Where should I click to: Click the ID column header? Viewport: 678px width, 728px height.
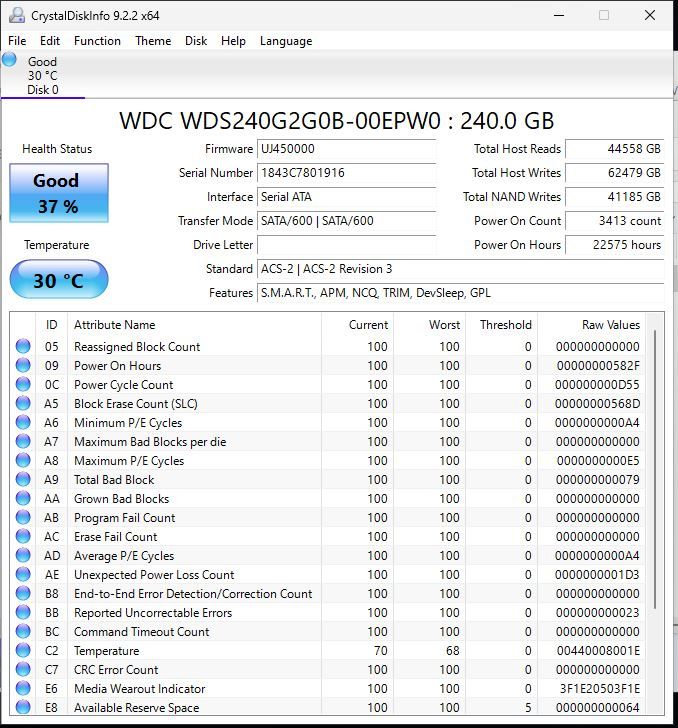coord(52,325)
